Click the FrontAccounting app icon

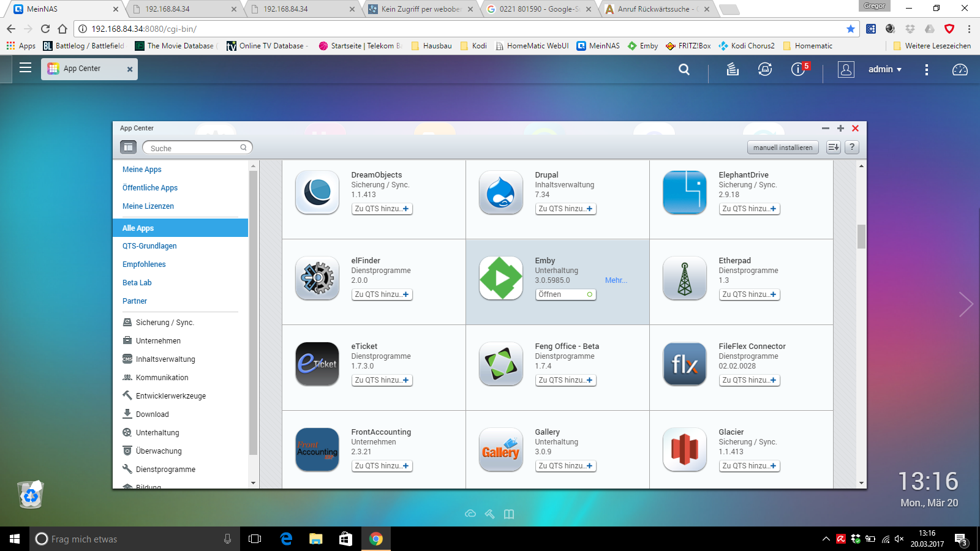click(x=317, y=449)
